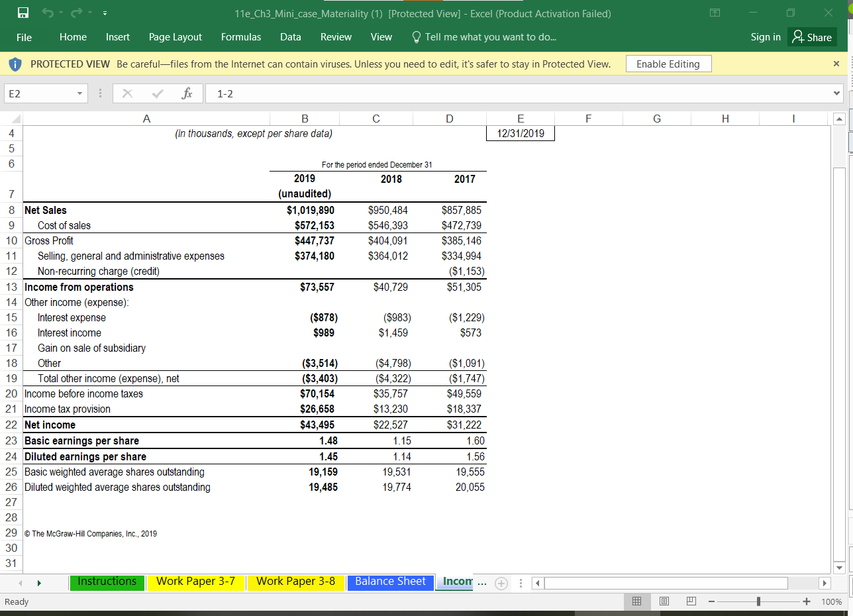
Task: Click the Tell me what you want to do box
Action: (485, 37)
